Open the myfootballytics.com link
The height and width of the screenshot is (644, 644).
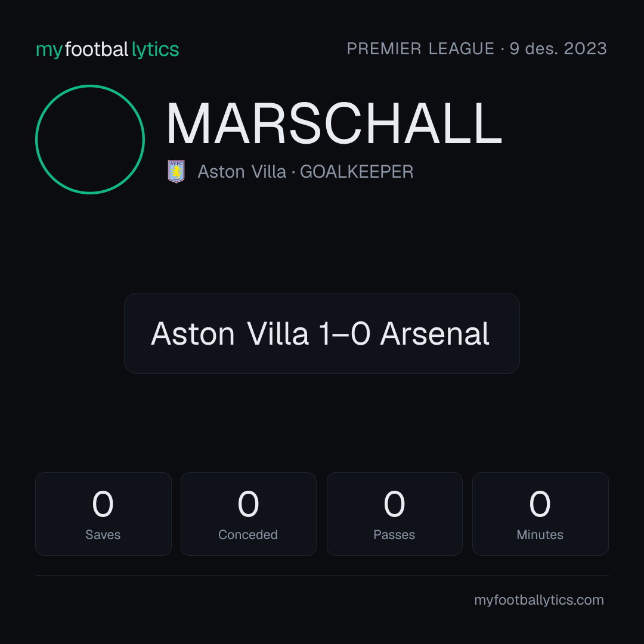(539, 600)
